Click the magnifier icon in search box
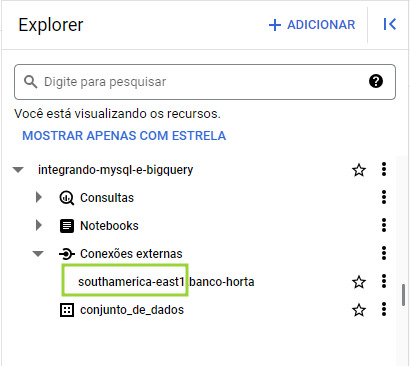The image size is (410, 366). [30, 82]
